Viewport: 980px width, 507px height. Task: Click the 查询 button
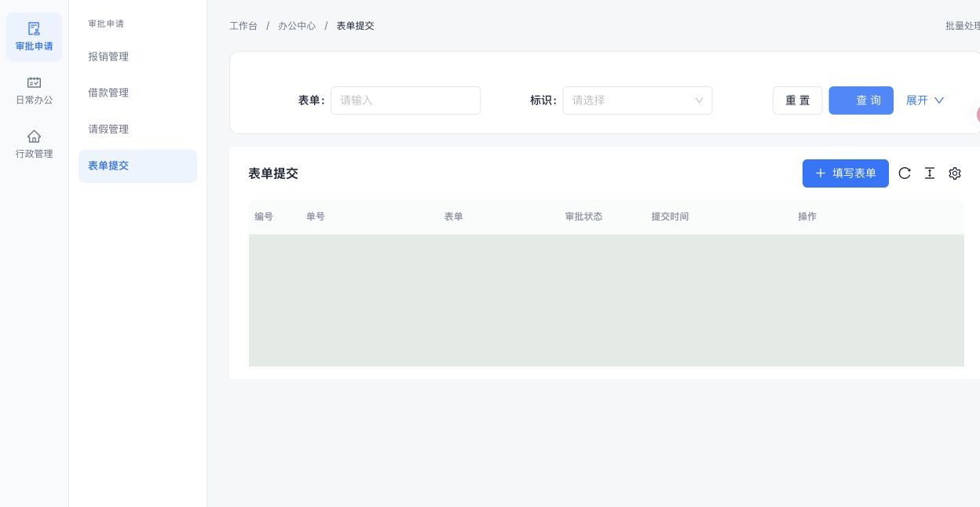click(861, 100)
